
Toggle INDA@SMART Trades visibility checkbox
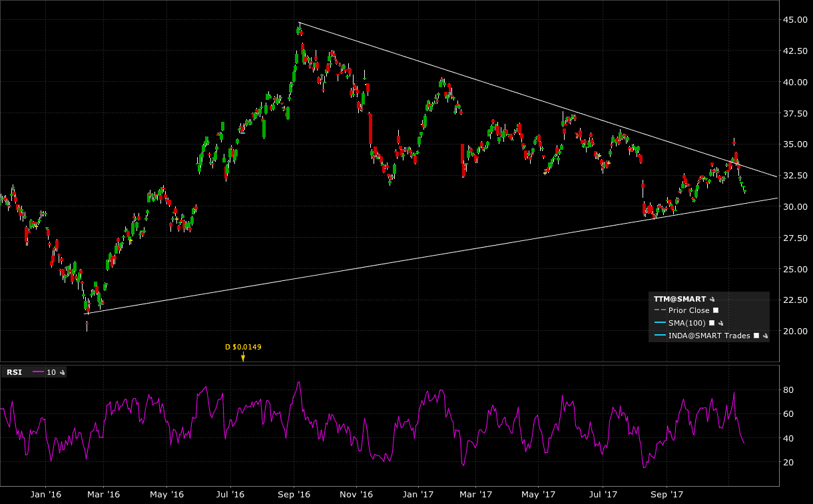pos(756,336)
